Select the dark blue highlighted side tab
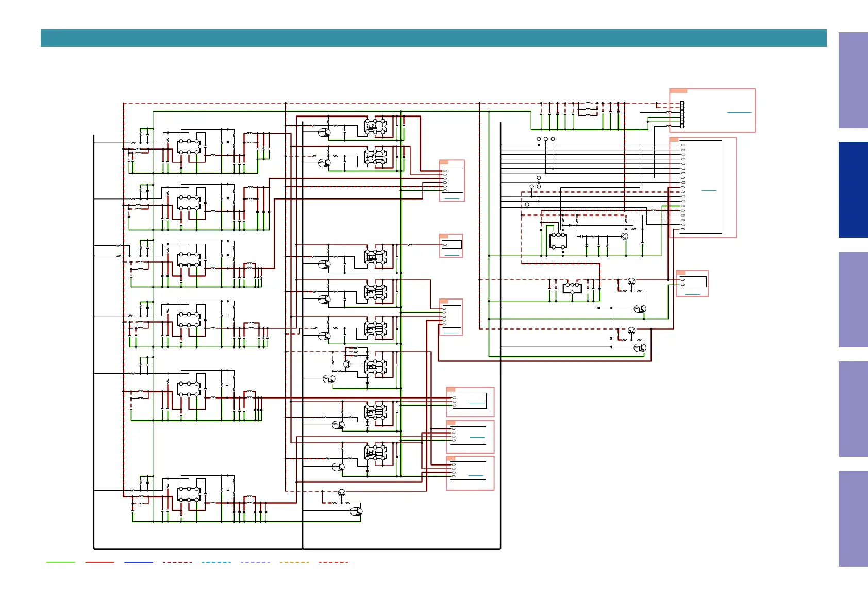Screen dimensions: 868x614 tap(853, 190)
